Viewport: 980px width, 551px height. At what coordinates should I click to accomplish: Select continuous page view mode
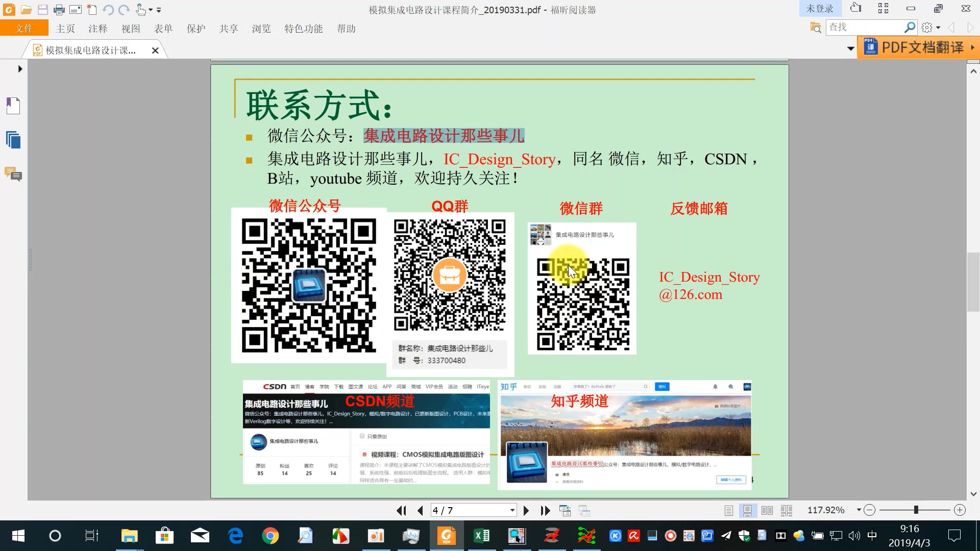(748, 510)
